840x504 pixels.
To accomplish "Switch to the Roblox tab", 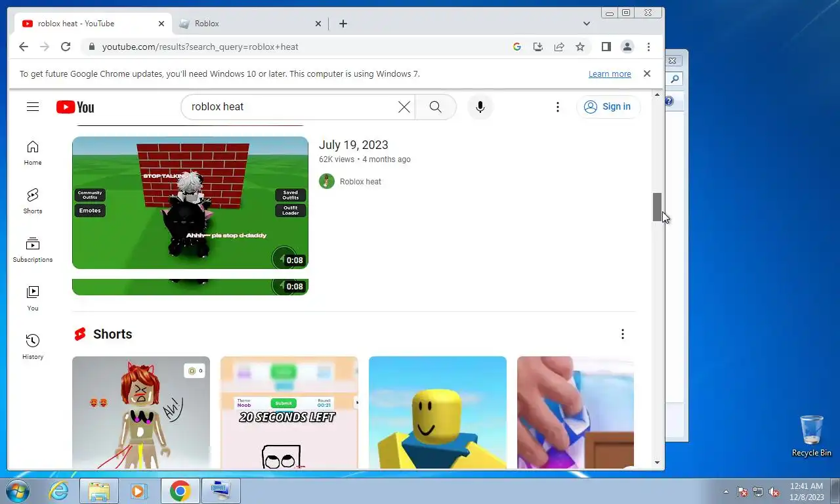I will click(x=251, y=24).
